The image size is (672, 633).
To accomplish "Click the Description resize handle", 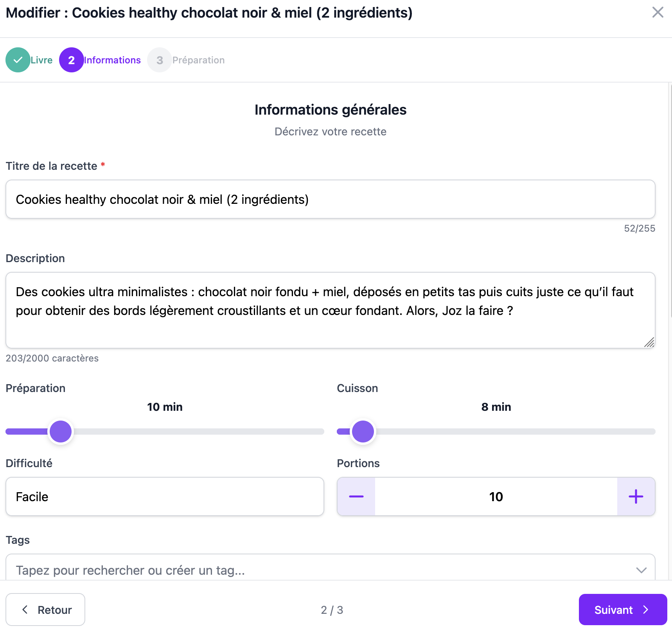I will pos(649,343).
